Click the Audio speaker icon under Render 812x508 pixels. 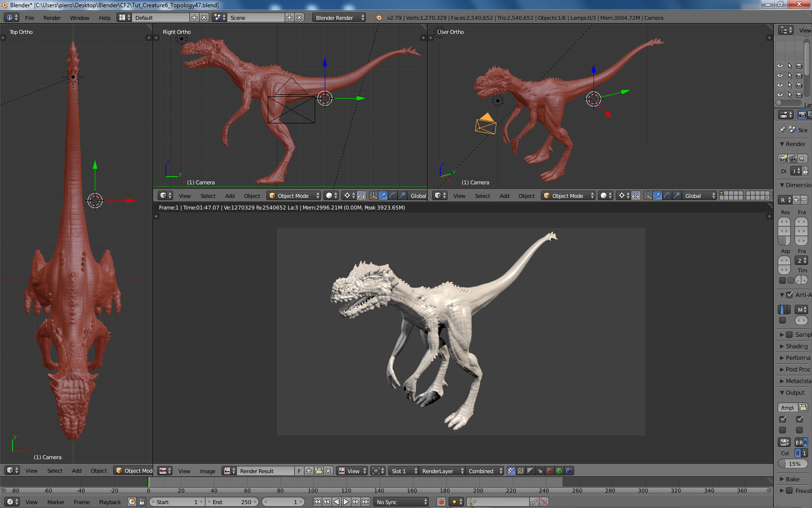coord(803,158)
